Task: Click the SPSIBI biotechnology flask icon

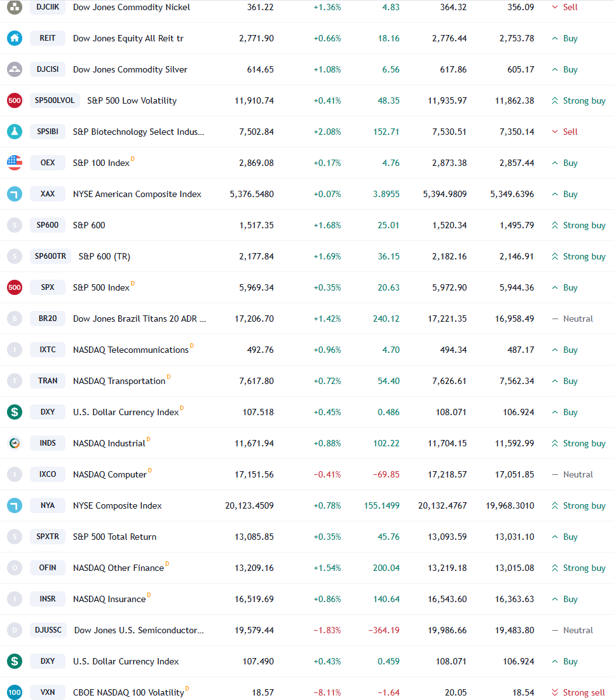Action: pyautogui.click(x=15, y=132)
